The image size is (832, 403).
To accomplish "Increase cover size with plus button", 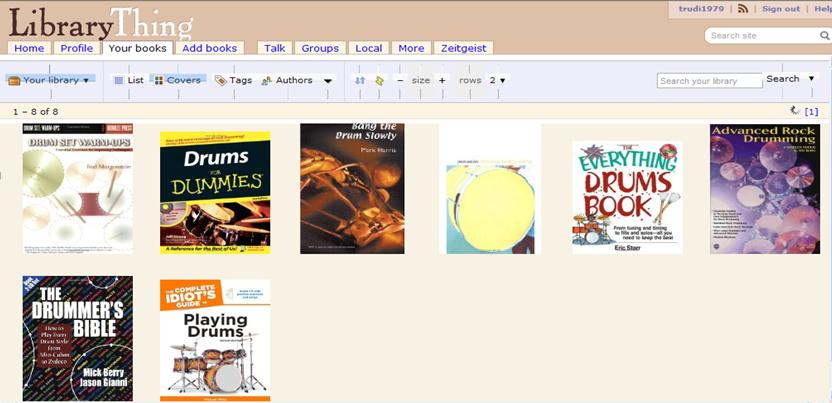I will click(x=441, y=80).
